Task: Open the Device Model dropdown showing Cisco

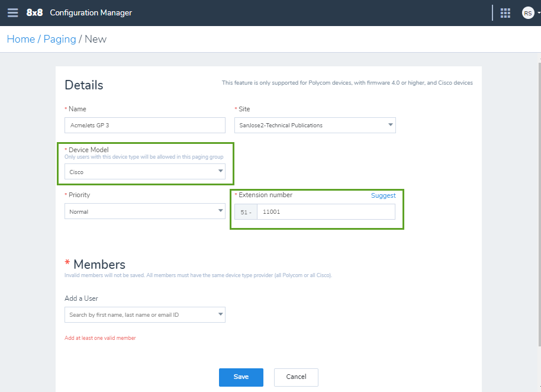Action: 145,172
